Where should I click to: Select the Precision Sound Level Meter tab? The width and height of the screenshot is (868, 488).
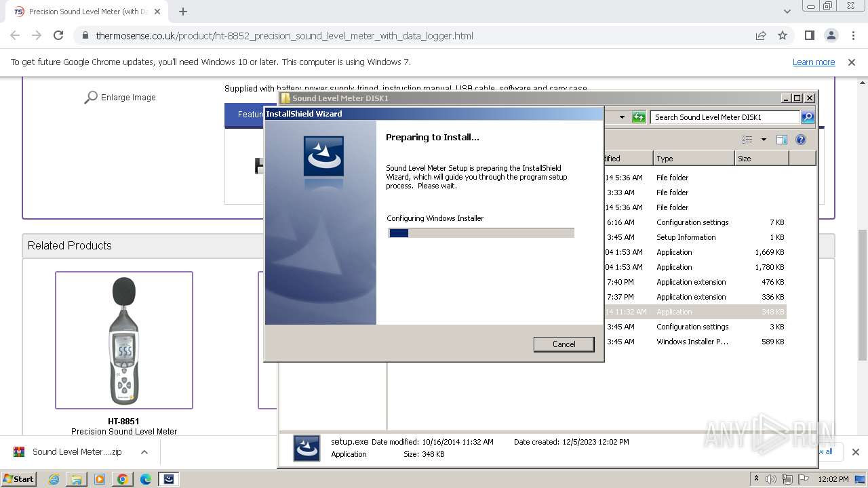click(x=88, y=12)
